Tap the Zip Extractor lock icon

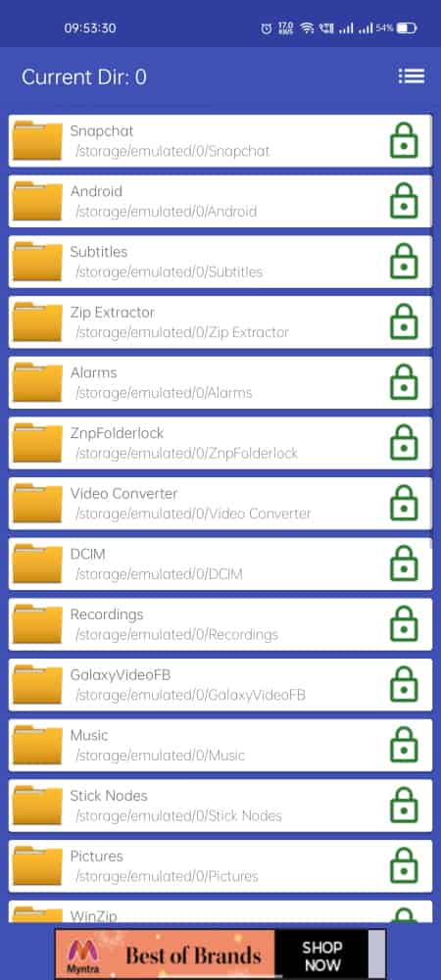[404, 321]
